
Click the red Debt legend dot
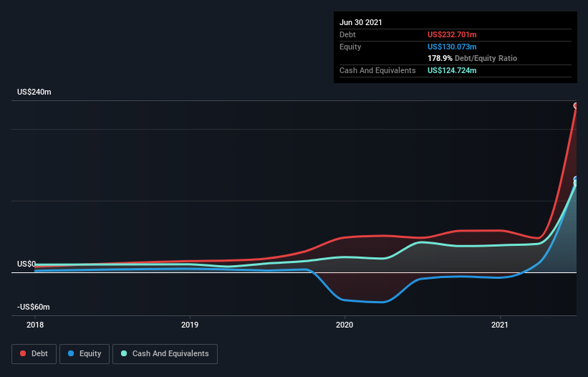23,353
